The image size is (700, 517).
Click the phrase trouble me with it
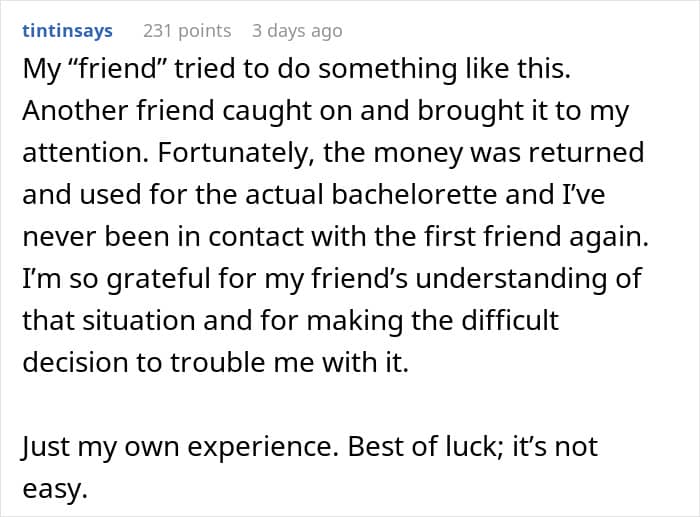[x=289, y=363]
